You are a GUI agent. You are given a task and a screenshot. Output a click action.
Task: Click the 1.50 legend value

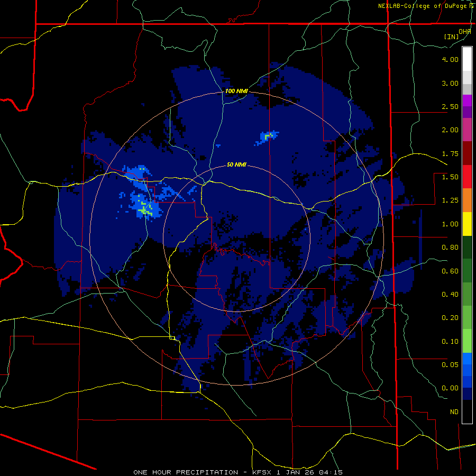coord(450,177)
